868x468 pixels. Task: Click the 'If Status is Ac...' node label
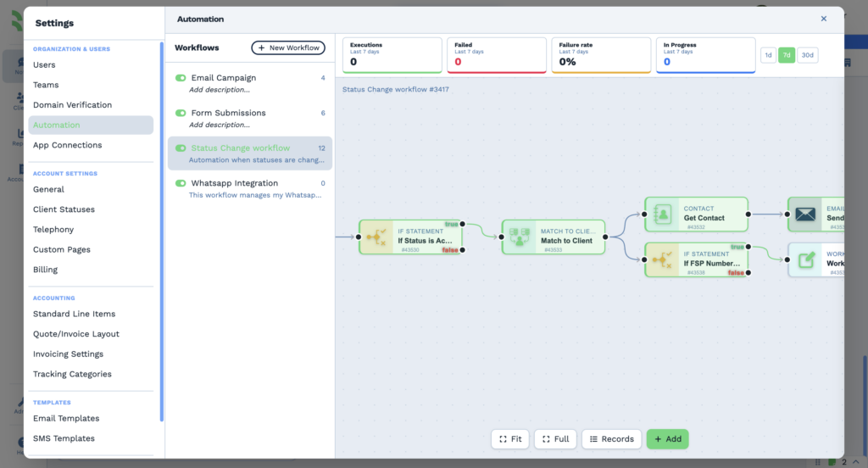(x=425, y=241)
